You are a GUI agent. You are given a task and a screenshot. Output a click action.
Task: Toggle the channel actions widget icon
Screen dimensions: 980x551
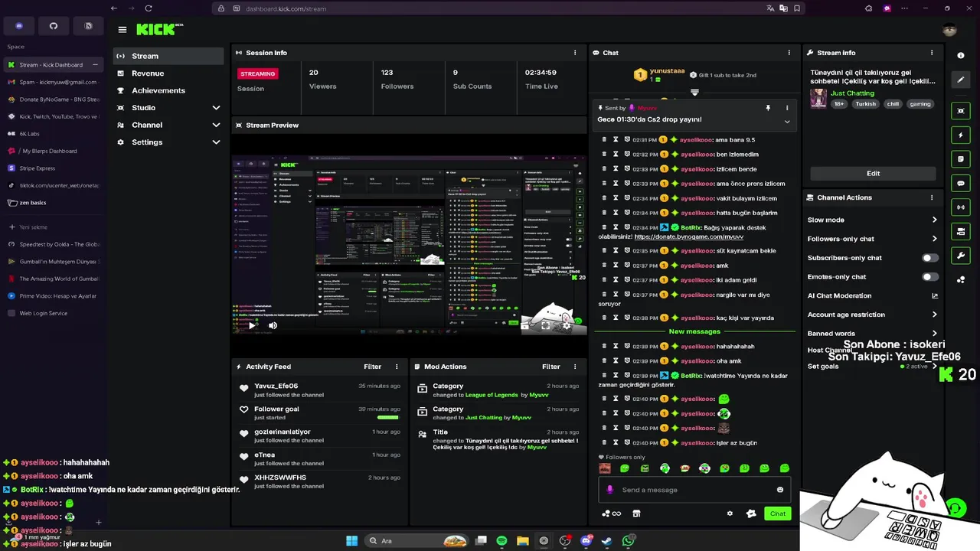coord(961,231)
